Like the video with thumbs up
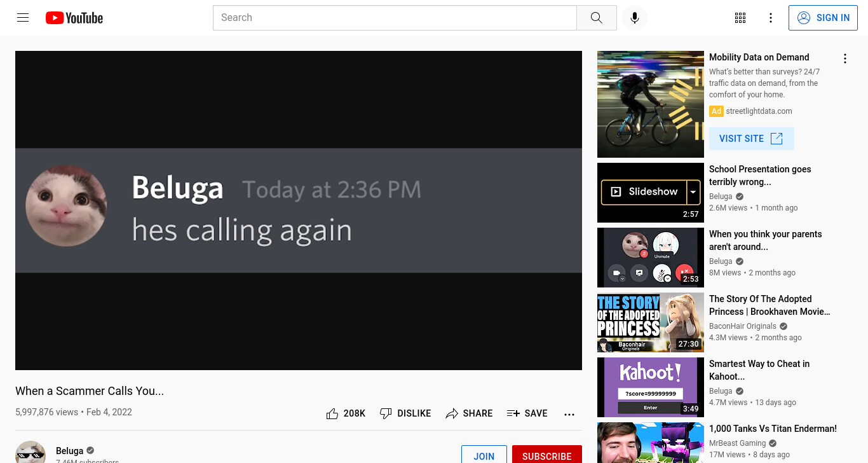Screen dimensions: 868x463 coord(332,413)
